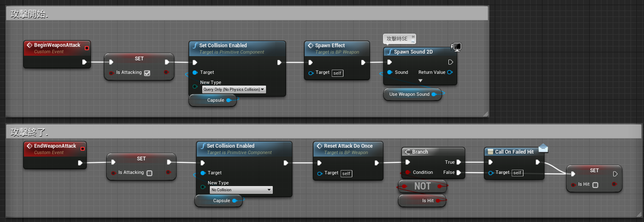
Task: Select the Capsule node below Query Only dropdown
Action: click(213, 100)
